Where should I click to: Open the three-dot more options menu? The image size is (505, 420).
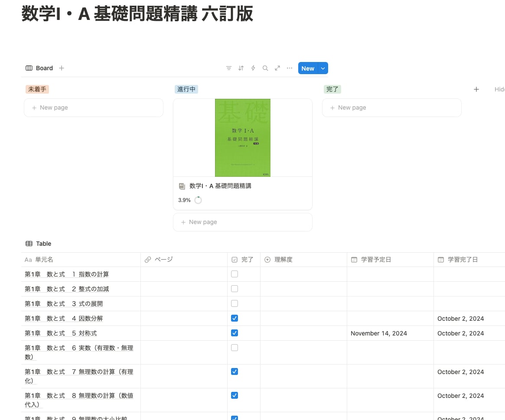[290, 68]
